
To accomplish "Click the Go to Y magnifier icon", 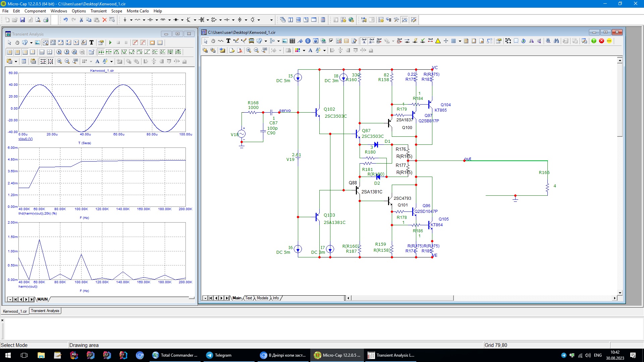I will point(67,52).
